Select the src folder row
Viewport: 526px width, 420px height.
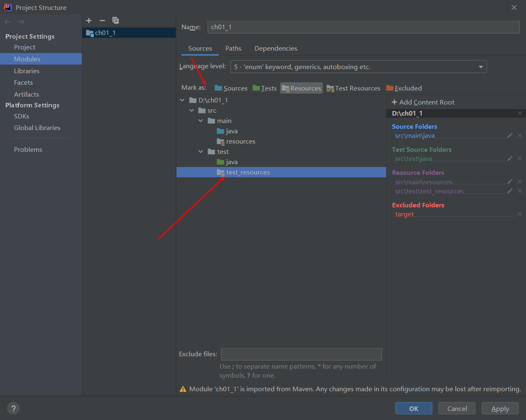[x=281, y=110]
